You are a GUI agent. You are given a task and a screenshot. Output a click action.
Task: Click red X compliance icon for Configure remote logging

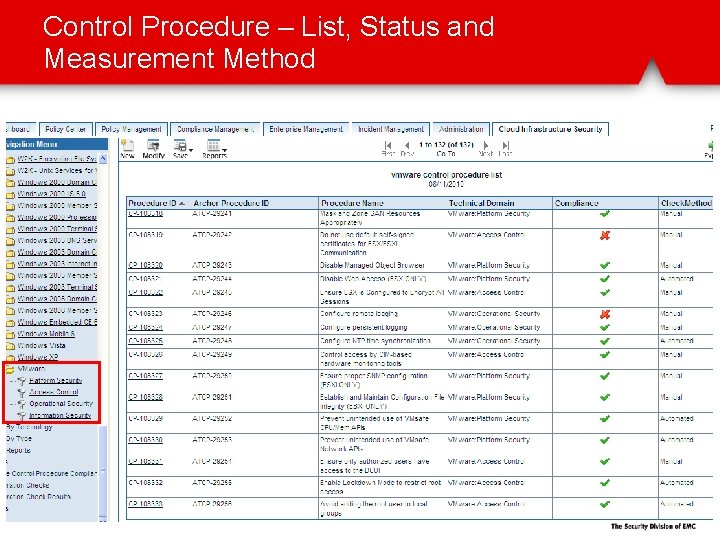(605, 314)
